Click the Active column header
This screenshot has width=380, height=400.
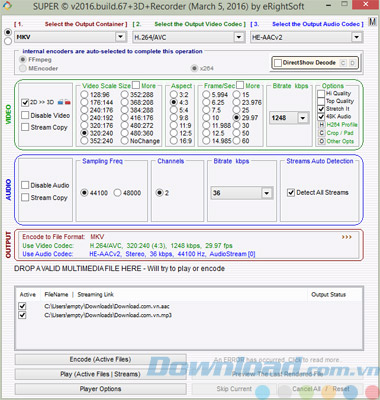pos(28,295)
